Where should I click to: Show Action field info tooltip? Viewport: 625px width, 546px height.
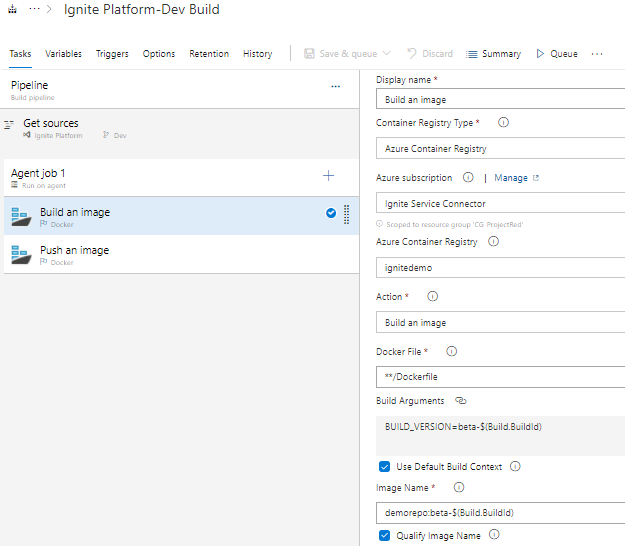tap(432, 297)
